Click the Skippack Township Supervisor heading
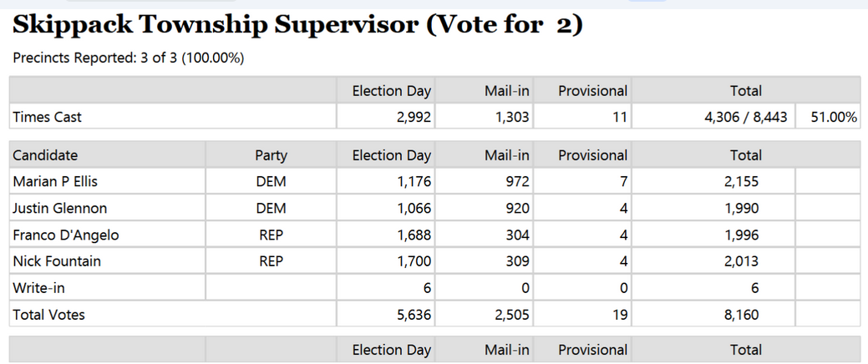 click(297, 26)
